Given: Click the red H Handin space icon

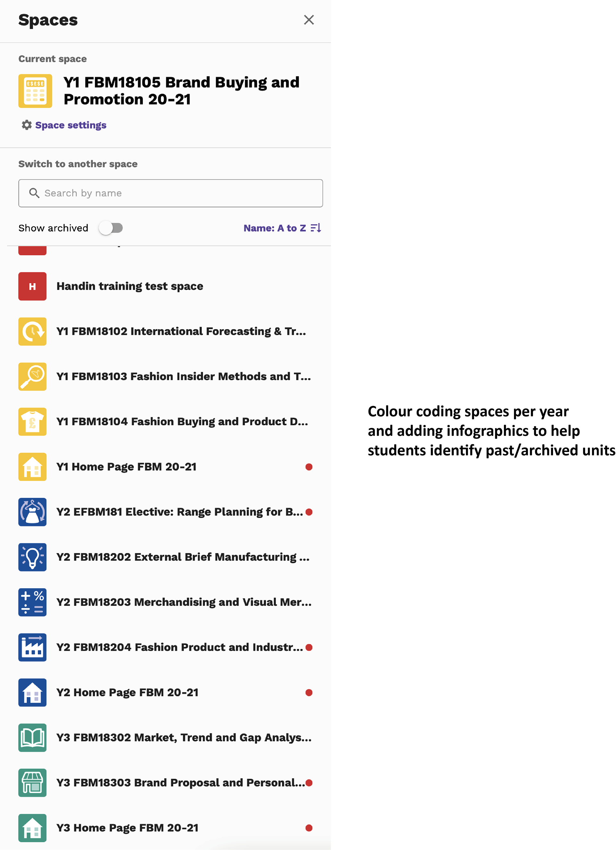Looking at the screenshot, I should 32,286.
